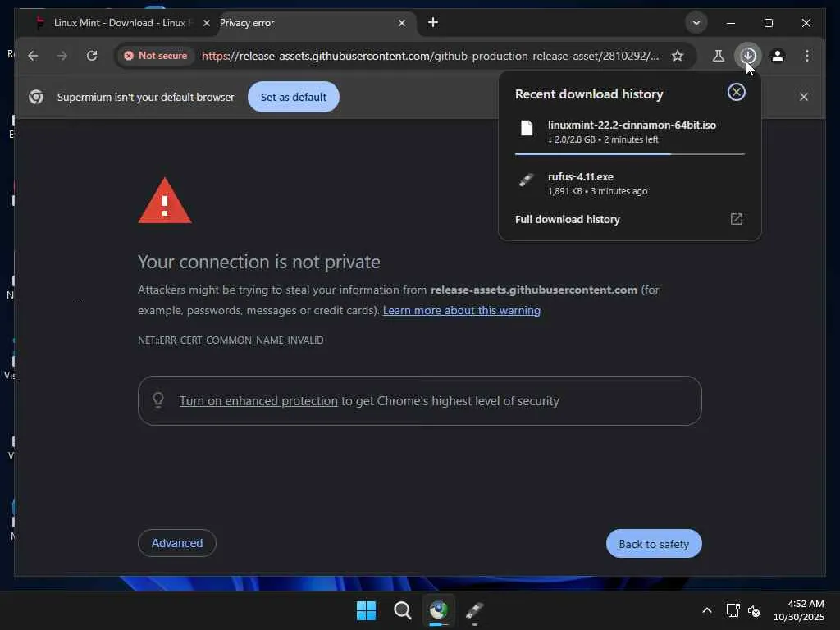Viewport: 840px width, 630px height.
Task: Click the Not secure site info chip
Action: pyautogui.click(x=156, y=56)
